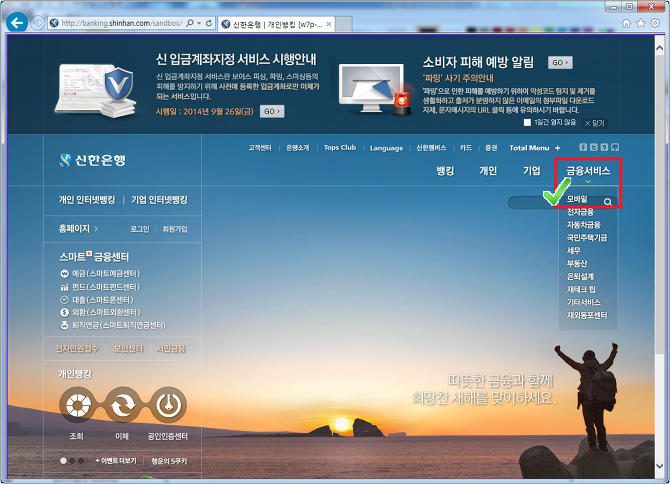Click the 로그인 link
The image size is (670, 484).
point(140,229)
